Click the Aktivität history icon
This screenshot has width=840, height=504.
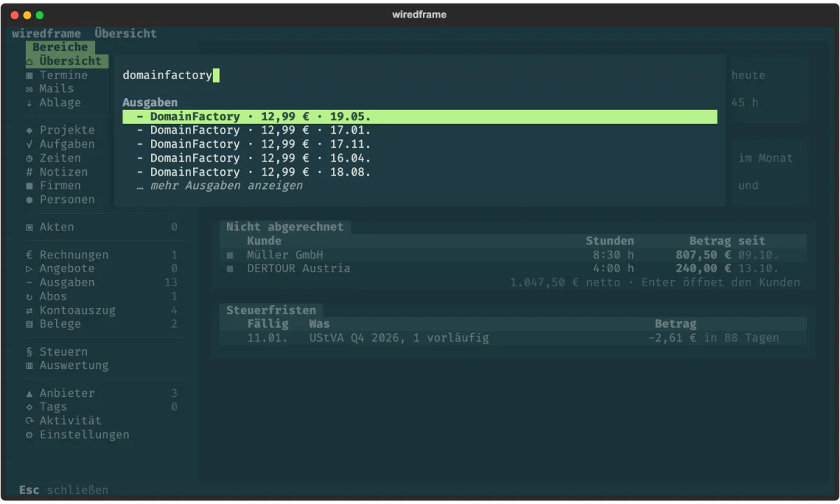pyautogui.click(x=29, y=421)
